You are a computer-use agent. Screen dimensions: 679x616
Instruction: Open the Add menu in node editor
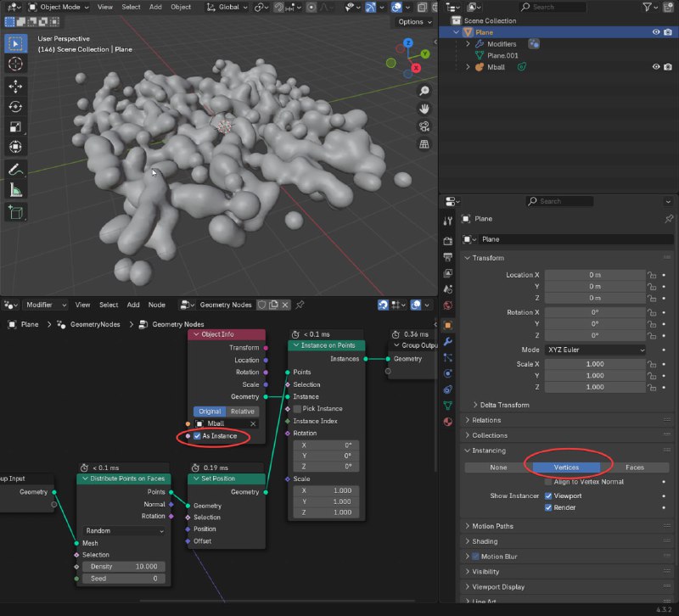(x=133, y=305)
